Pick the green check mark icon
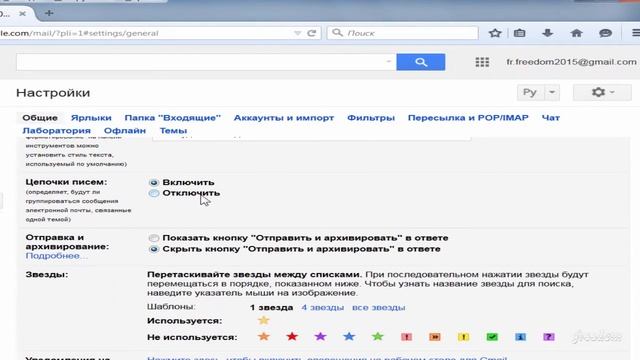The height and width of the screenshot is (360, 640). click(x=492, y=337)
